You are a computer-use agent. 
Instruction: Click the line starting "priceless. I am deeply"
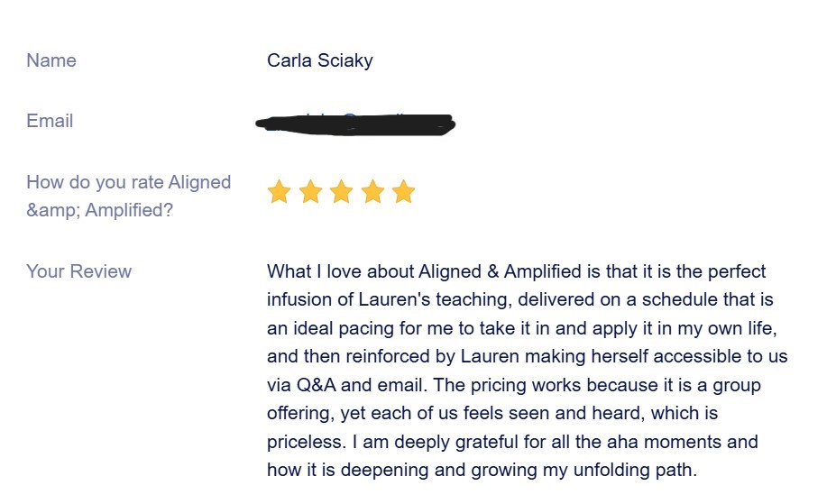click(512, 442)
